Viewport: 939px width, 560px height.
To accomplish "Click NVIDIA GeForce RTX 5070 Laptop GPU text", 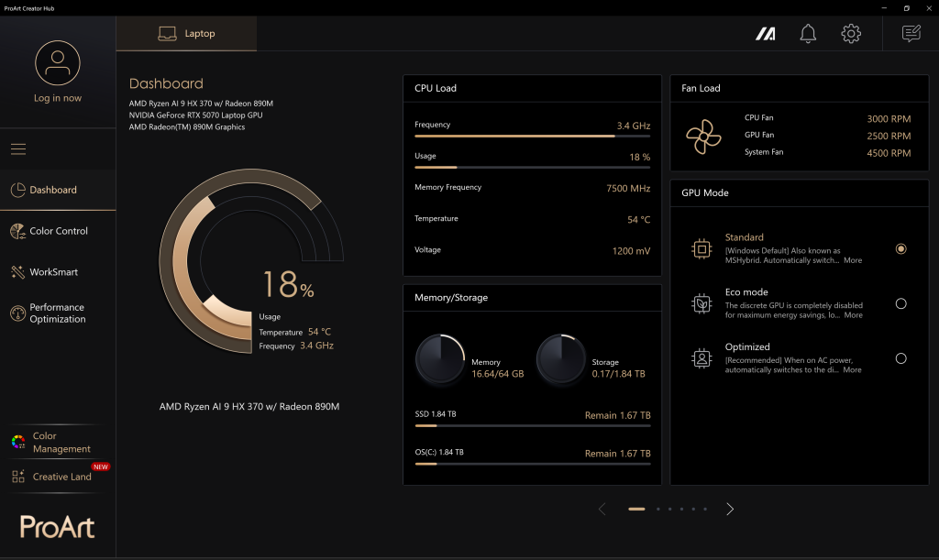I will 196,115.
